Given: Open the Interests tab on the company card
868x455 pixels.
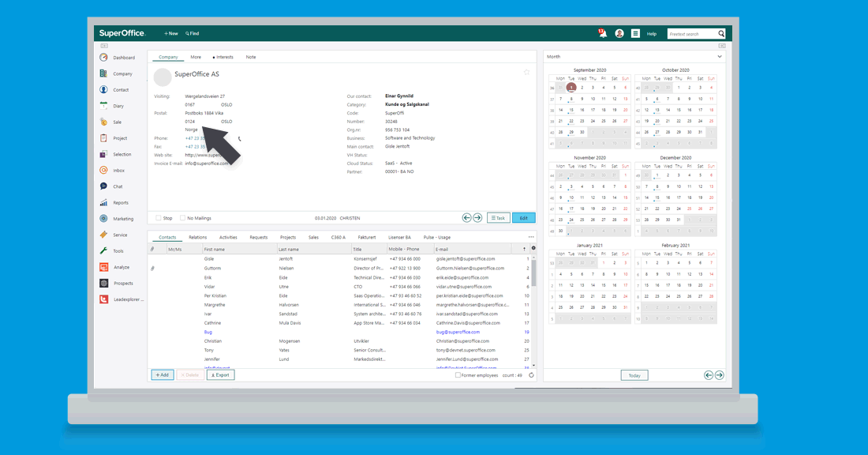Looking at the screenshot, I should pyautogui.click(x=226, y=57).
